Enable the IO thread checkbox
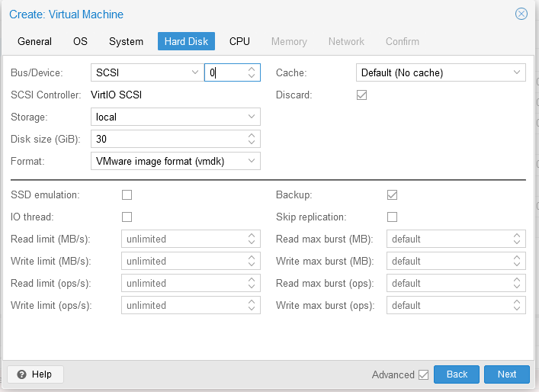Viewport: 539px width, 392px height. coord(127,217)
